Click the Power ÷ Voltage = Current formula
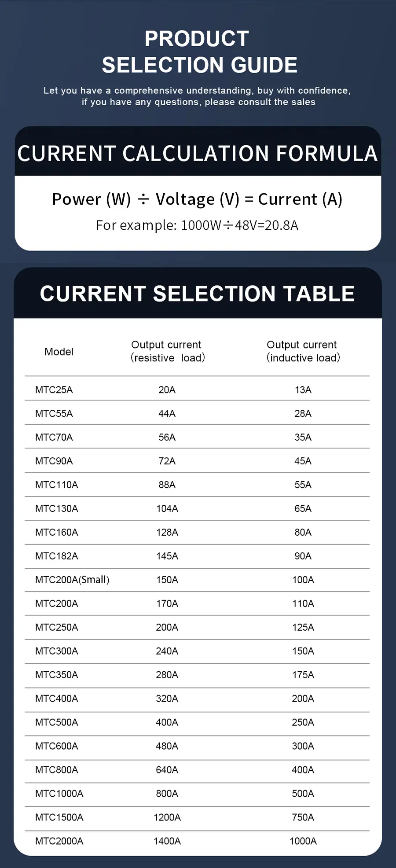The image size is (396, 868). coord(197,199)
